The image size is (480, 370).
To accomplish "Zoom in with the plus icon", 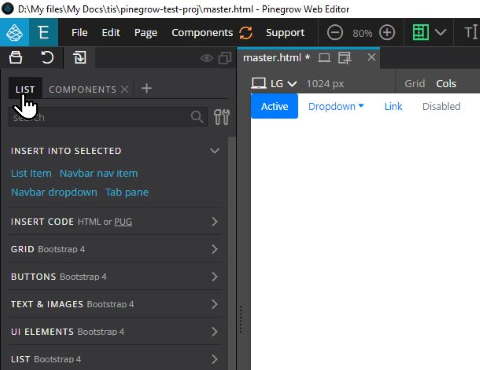I will [x=387, y=33].
